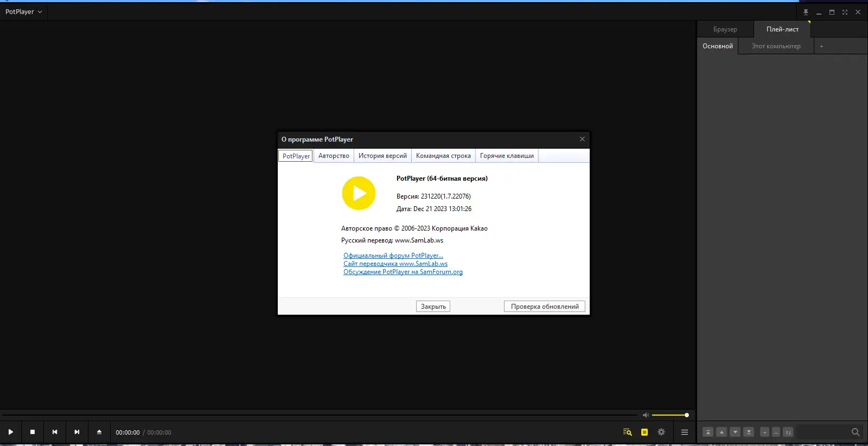Image resolution: width=868 pixels, height=446 pixels.
Task: Add item to playlist with plus button
Action: tap(764, 432)
